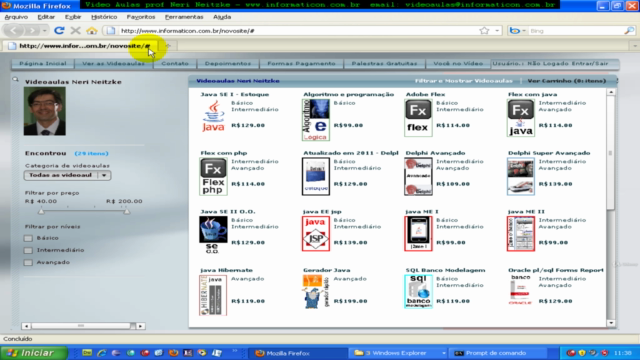Enable the Básico level checkbox
The image size is (640, 360).
28,238
